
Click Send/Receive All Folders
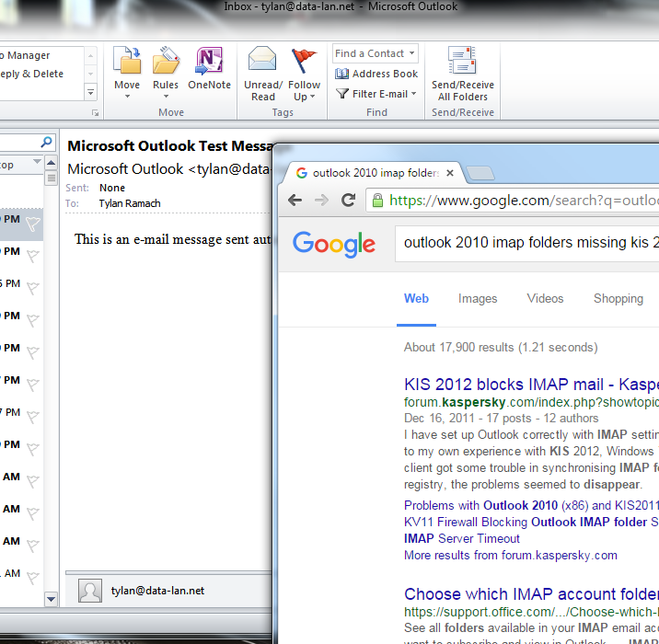463,72
